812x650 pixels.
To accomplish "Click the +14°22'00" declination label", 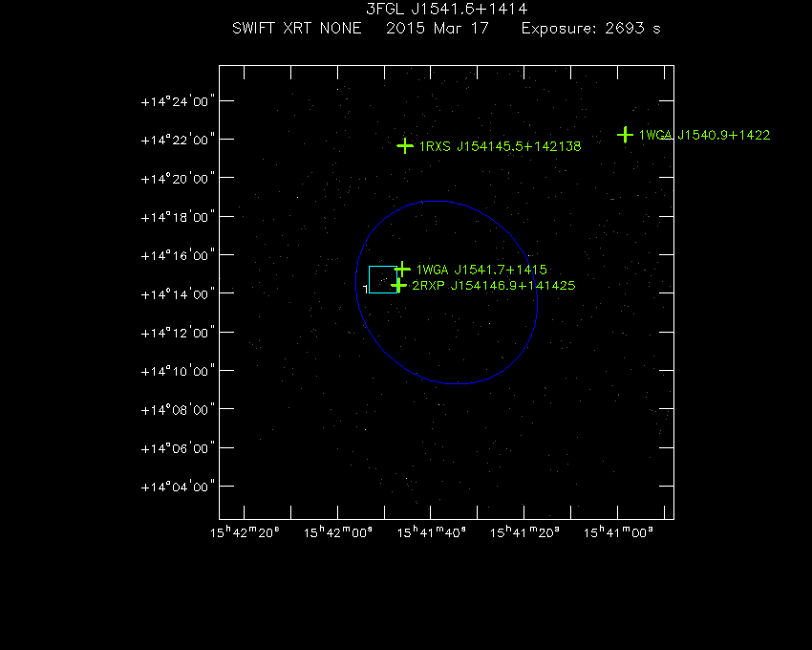I will click(178, 140).
